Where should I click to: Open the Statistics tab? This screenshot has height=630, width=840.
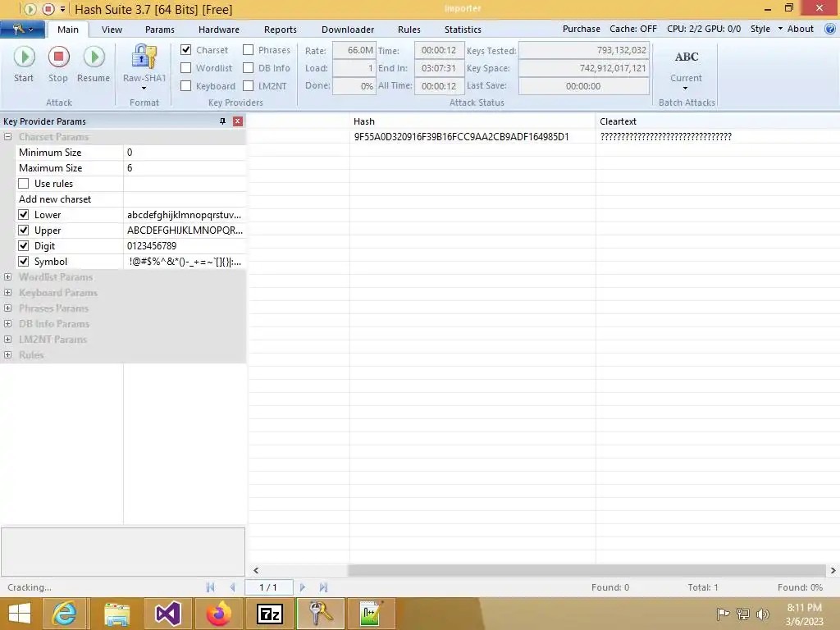(463, 30)
